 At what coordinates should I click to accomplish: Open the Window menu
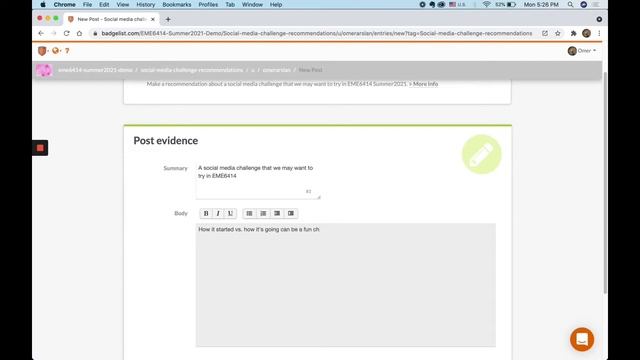pos(252,4)
